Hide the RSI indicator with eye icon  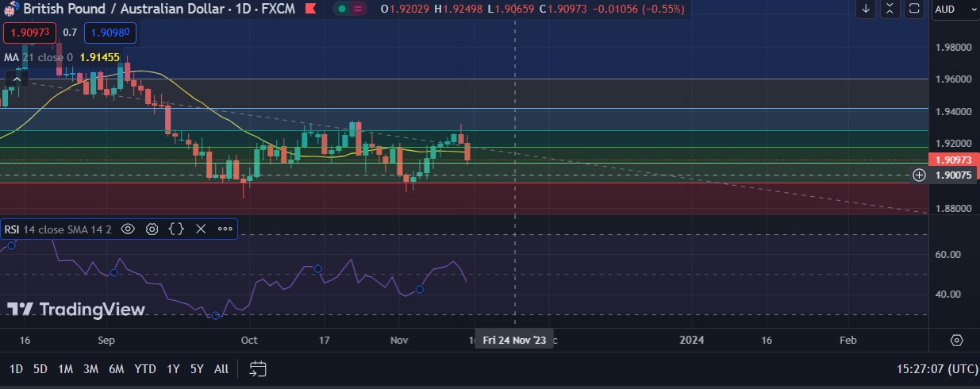[128, 229]
